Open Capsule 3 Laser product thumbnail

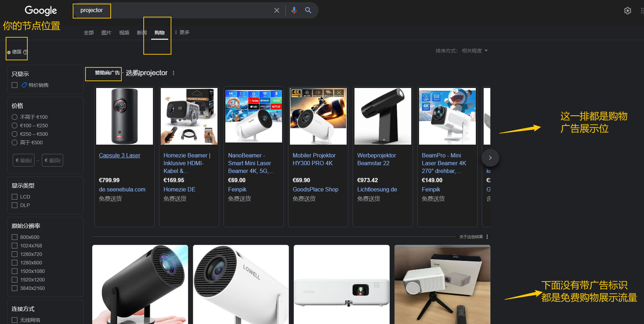(124, 116)
